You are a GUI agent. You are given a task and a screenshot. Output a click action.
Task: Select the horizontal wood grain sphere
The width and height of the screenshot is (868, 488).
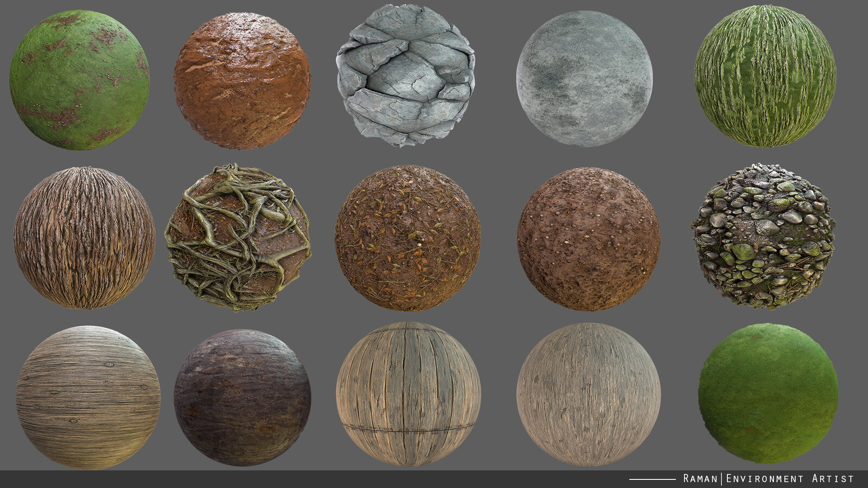click(88, 397)
